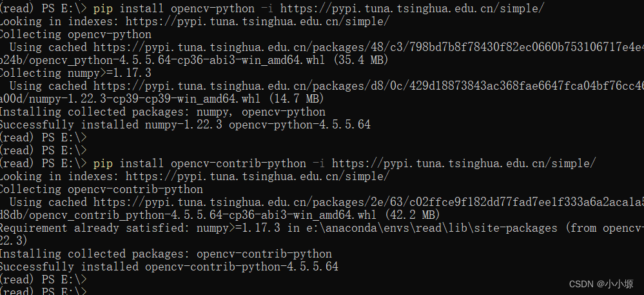Click the Successfully installed numpy-1.22.3 line
This screenshot has height=295, width=644.
click(185, 125)
